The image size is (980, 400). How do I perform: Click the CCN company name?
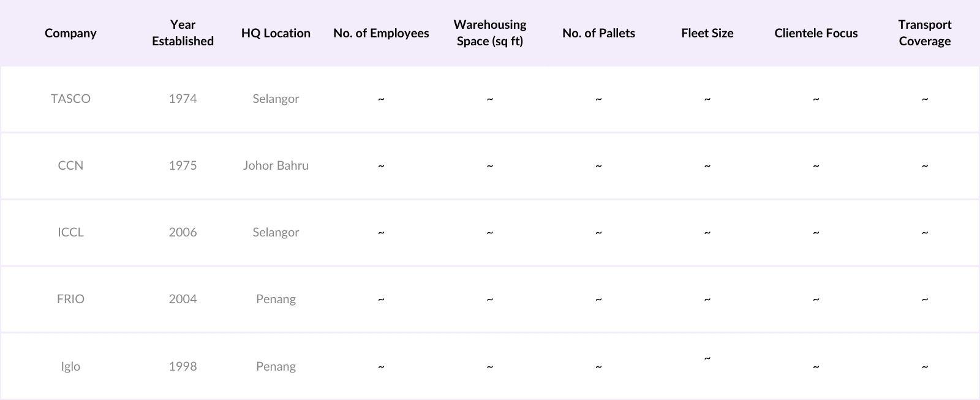70,165
